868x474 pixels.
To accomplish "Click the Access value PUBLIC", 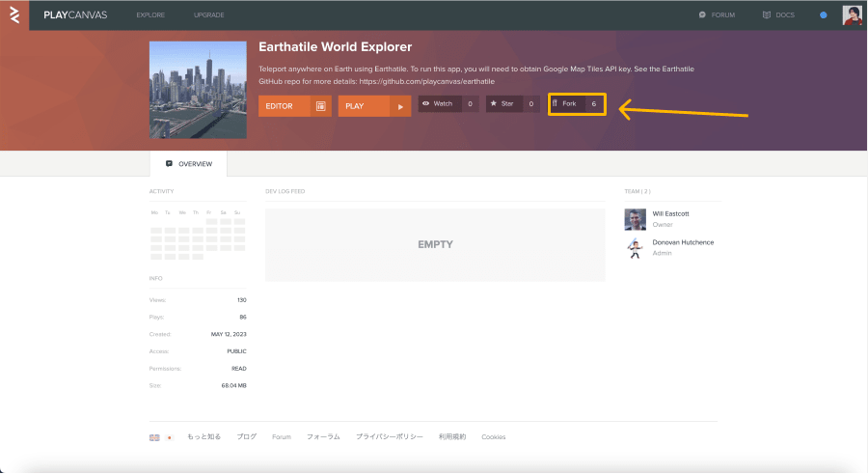I will point(237,351).
